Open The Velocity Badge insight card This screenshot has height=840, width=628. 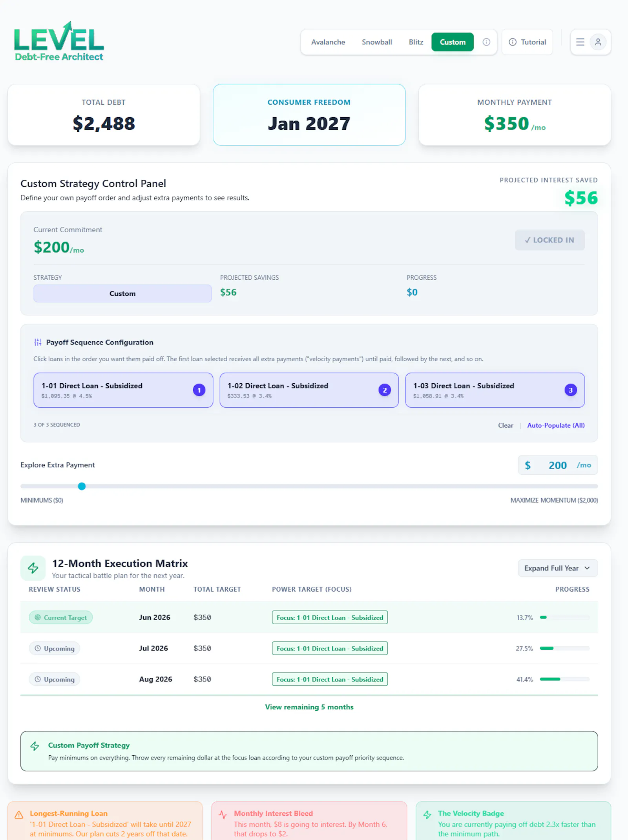(x=513, y=821)
